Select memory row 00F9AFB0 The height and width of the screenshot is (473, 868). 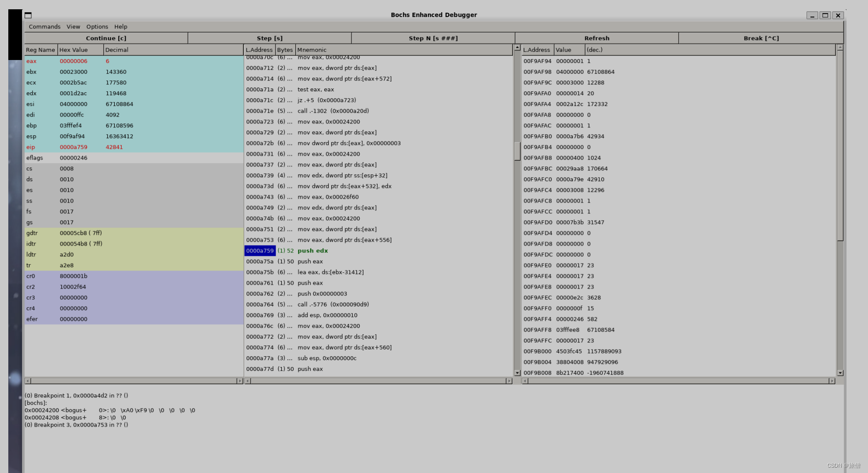(678, 136)
